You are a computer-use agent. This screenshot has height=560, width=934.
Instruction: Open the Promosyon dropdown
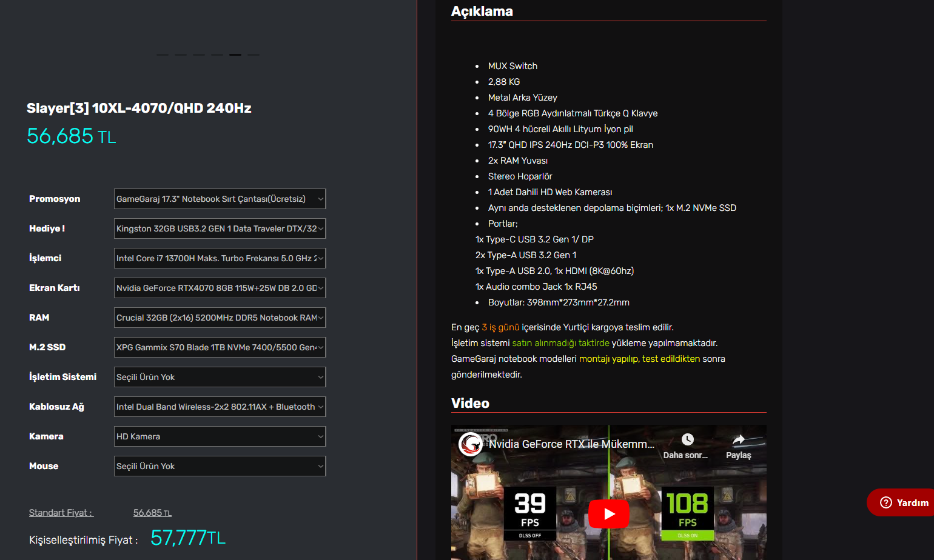point(220,199)
